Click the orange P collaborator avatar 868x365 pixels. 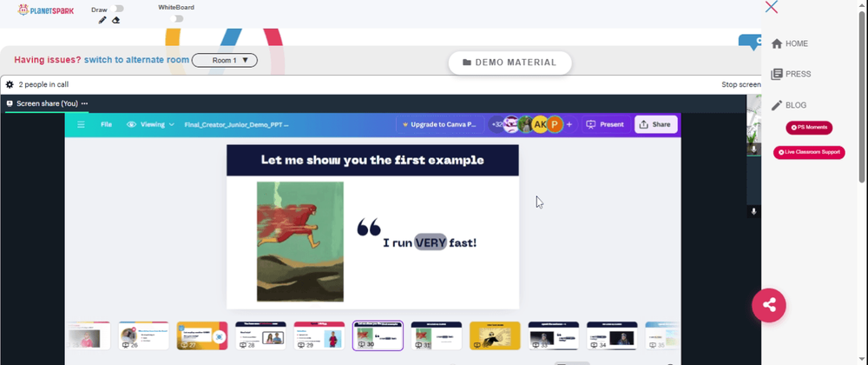pos(554,124)
